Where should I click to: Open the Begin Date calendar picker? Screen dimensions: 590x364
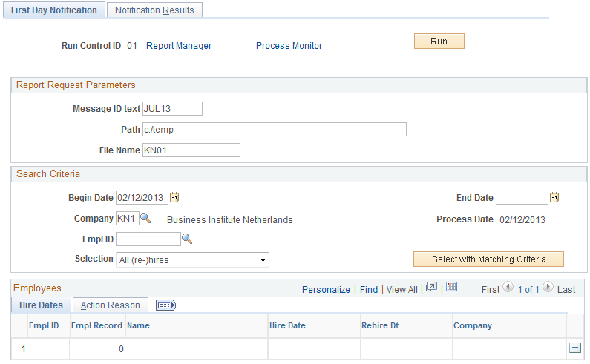click(174, 197)
